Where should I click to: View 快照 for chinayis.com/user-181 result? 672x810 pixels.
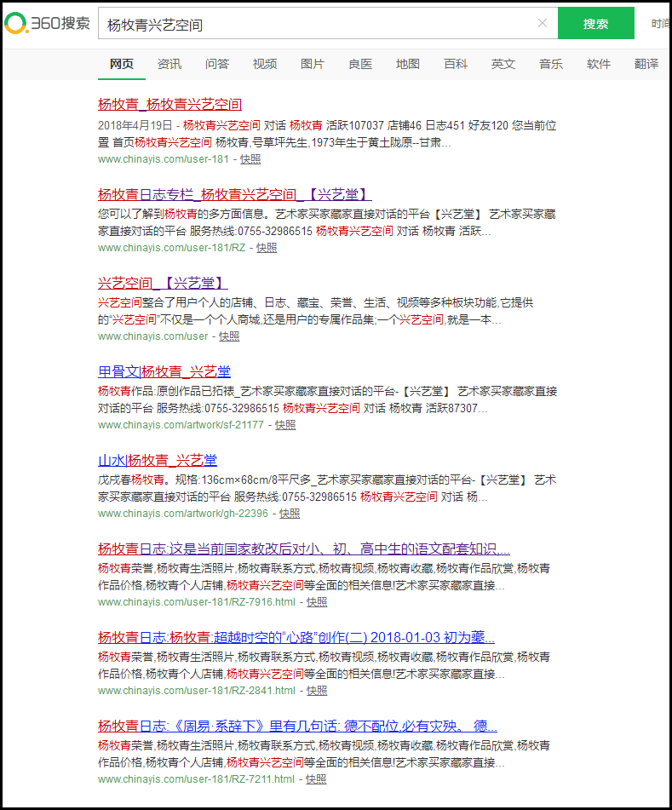(250, 159)
